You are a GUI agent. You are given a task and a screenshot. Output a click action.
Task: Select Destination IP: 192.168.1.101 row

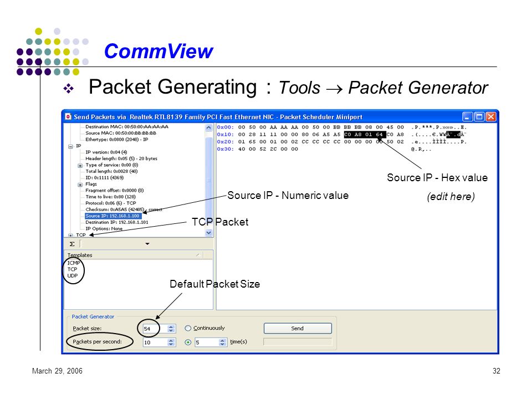[117, 222]
